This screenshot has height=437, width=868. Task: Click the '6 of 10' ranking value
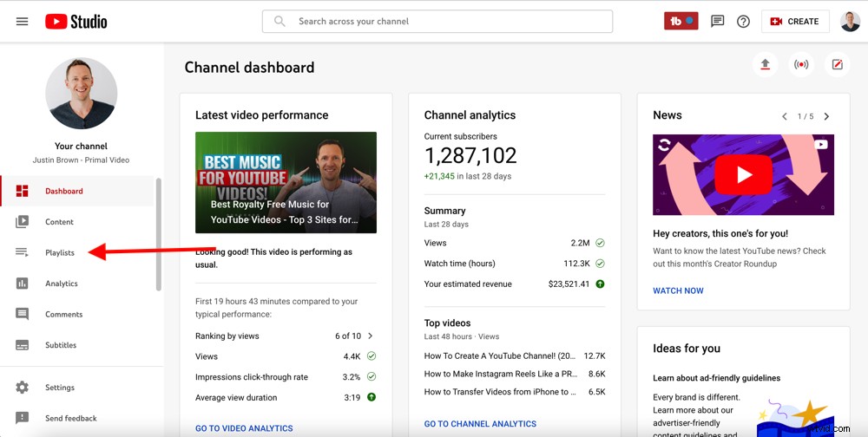[348, 336]
